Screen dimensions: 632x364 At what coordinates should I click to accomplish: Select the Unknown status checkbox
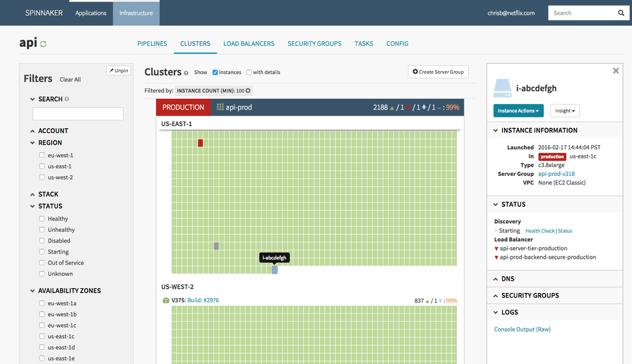tap(42, 274)
